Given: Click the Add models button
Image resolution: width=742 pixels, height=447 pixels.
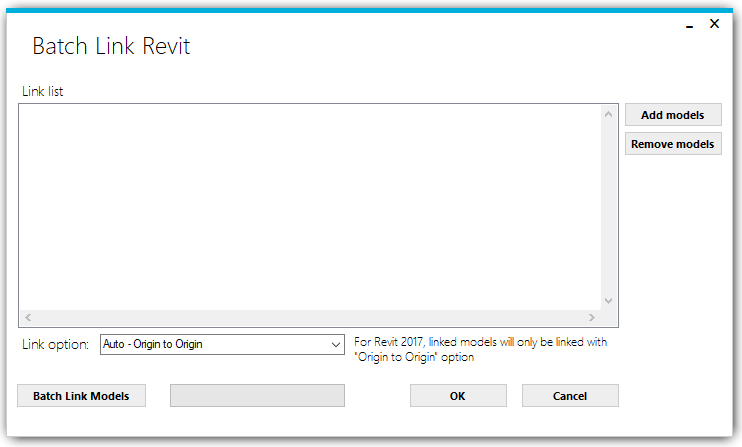Looking at the screenshot, I should 673,114.
